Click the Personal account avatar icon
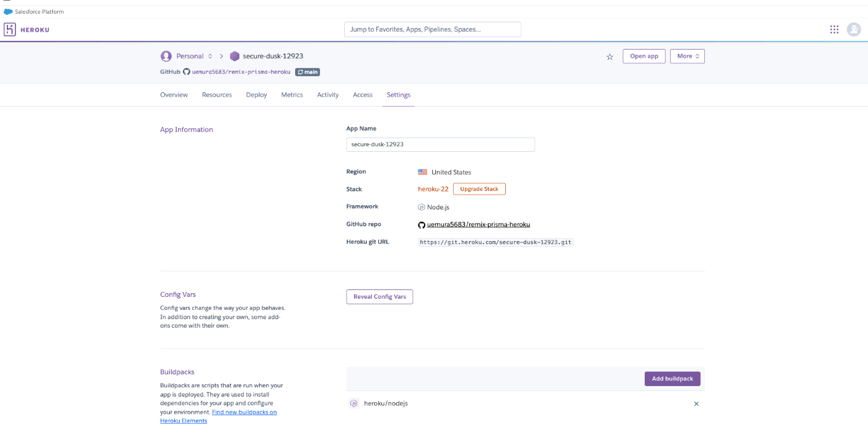Image resolution: width=868 pixels, height=440 pixels. 166,56
